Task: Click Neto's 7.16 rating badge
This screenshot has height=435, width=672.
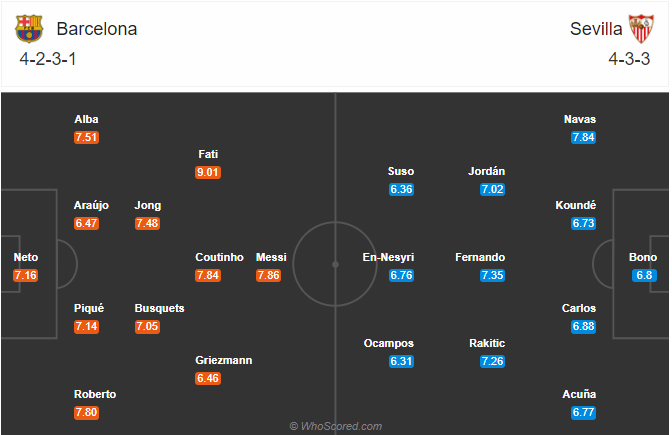Action: coord(26,275)
